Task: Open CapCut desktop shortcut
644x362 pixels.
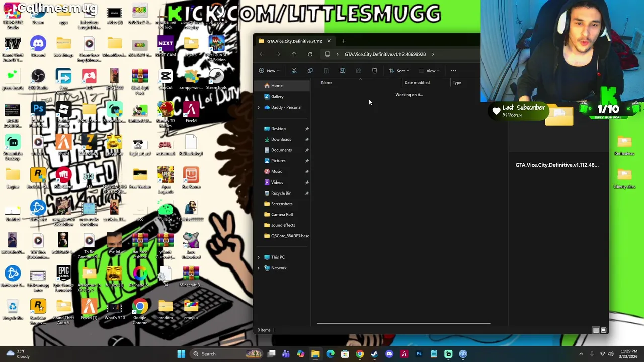Action: point(166,79)
